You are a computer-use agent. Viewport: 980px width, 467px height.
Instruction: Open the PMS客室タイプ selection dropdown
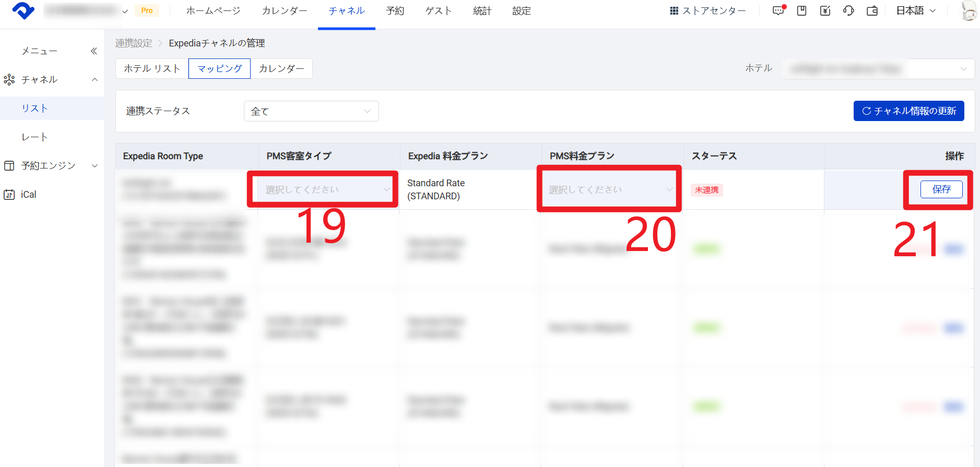pyautogui.click(x=327, y=189)
